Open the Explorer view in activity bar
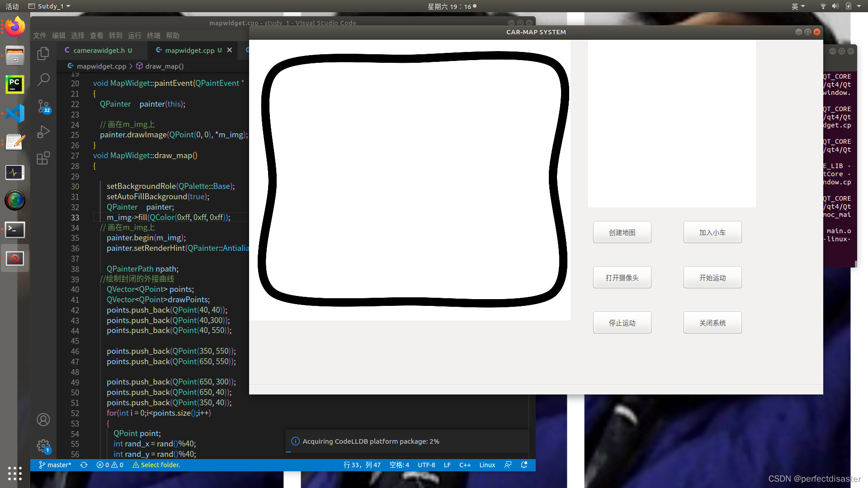The height and width of the screenshot is (488, 868). tap(43, 53)
